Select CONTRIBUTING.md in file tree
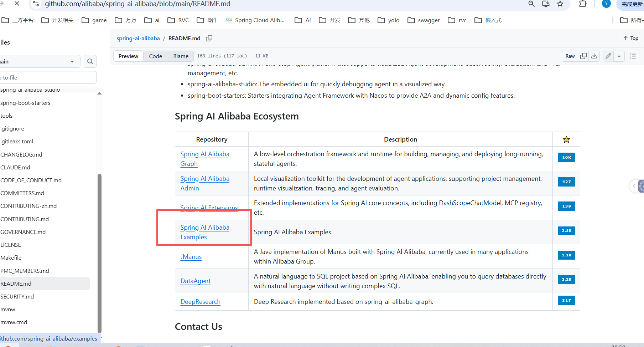Screen dimensions: 644x347 25,219
